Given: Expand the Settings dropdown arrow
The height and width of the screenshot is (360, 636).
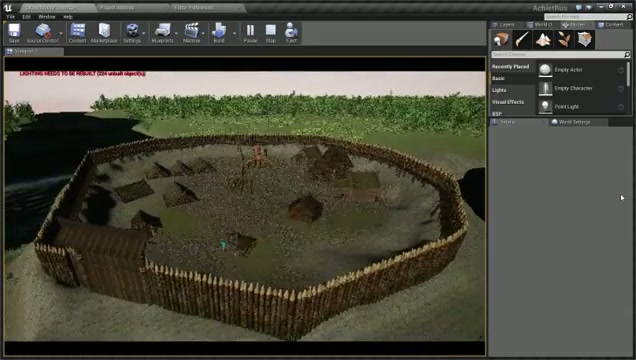Looking at the screenshot, I should click(144, 33).
